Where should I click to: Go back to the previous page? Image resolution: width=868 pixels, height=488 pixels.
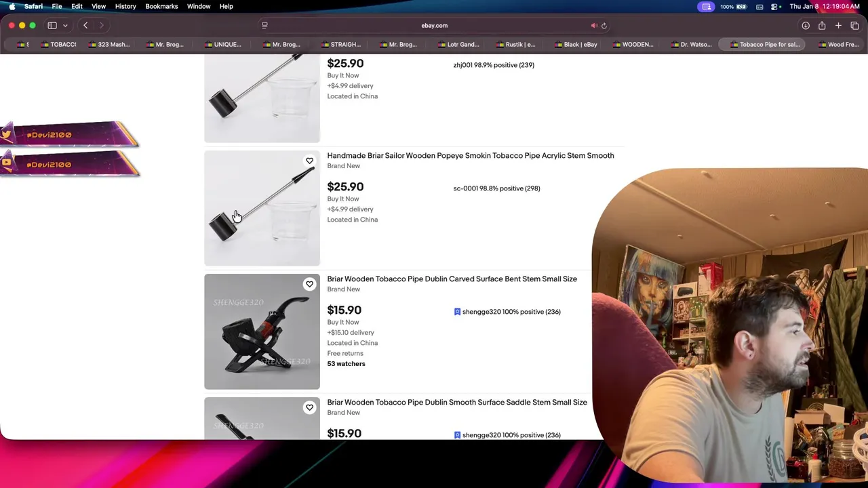click(x=85, y=26)
